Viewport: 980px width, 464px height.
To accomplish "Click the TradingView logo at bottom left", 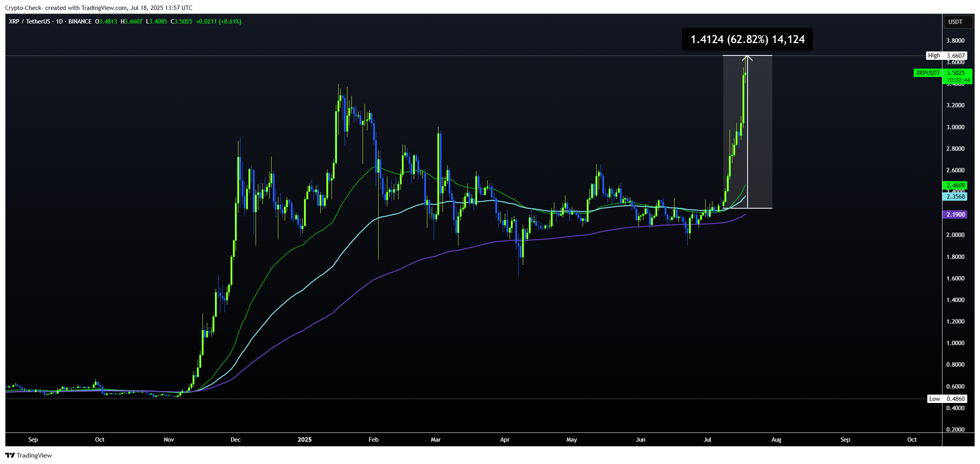I will [28, 455].
